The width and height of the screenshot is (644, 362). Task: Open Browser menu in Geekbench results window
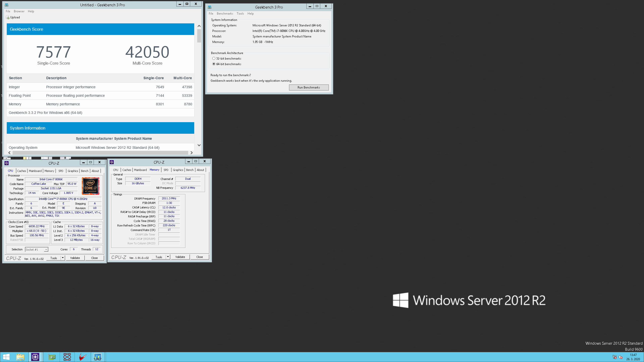[19, 11]
